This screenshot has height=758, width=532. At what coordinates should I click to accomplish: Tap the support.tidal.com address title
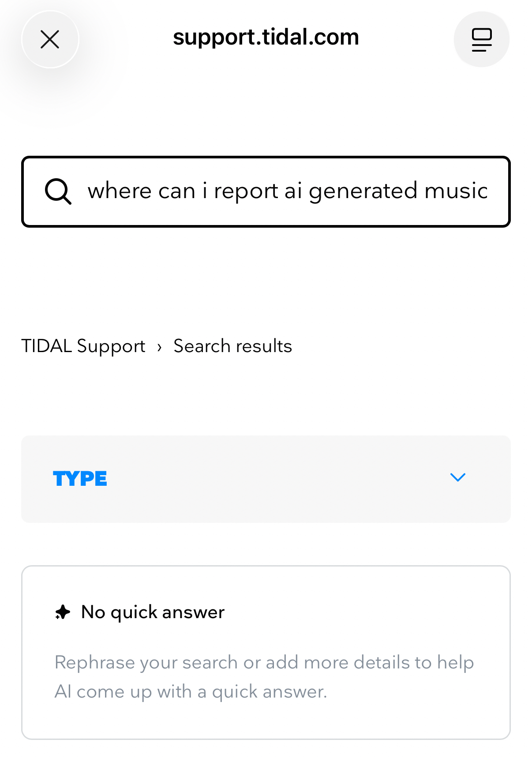266,37
